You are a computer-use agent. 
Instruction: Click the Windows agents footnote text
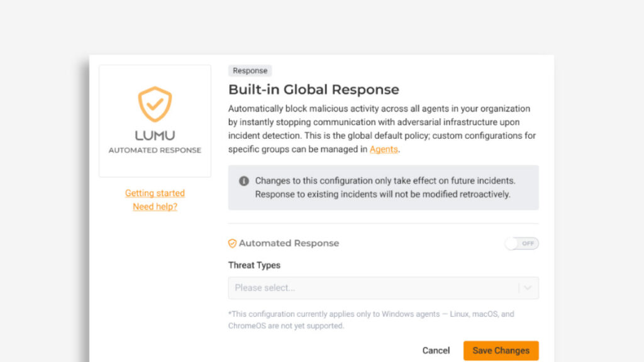click(371, 319)
